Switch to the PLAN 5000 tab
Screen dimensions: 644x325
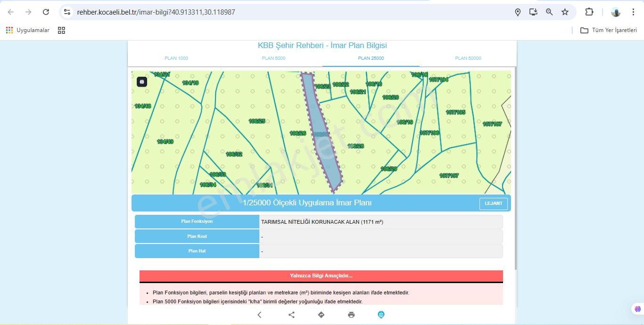tap(273, 58)
